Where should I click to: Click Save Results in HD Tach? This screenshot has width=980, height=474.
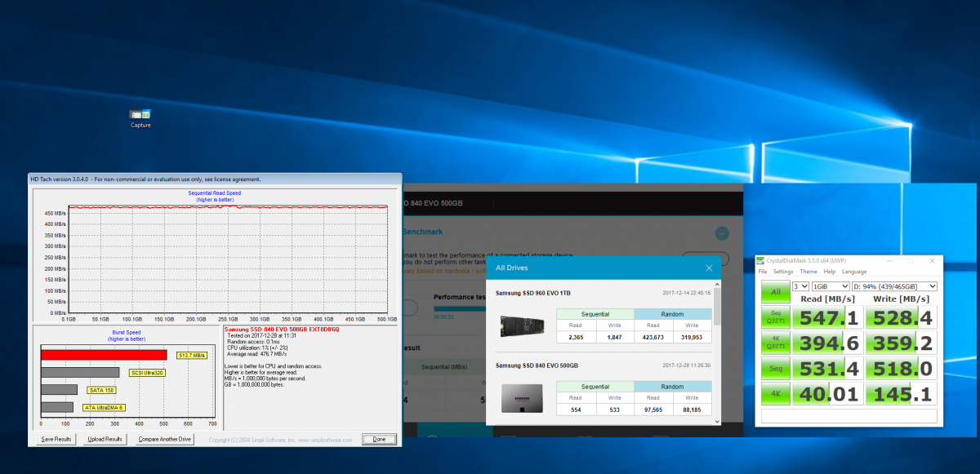pos(56,439)
